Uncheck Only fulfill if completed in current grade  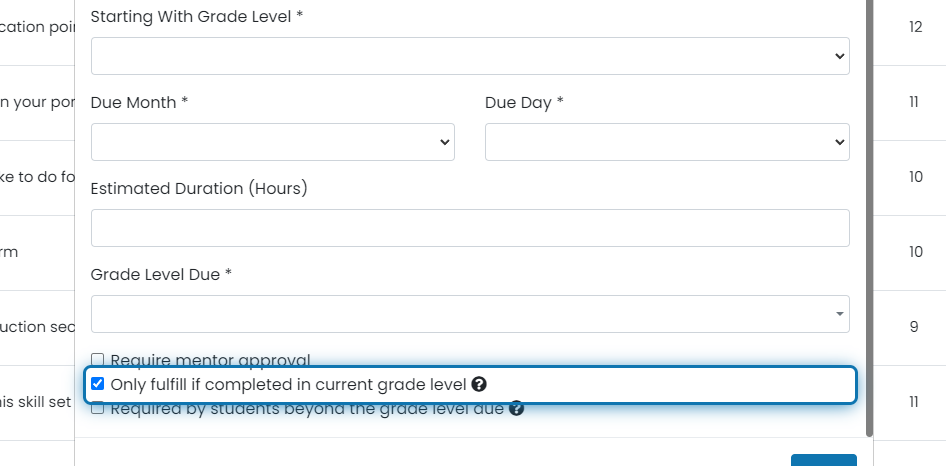coord(98,384)
